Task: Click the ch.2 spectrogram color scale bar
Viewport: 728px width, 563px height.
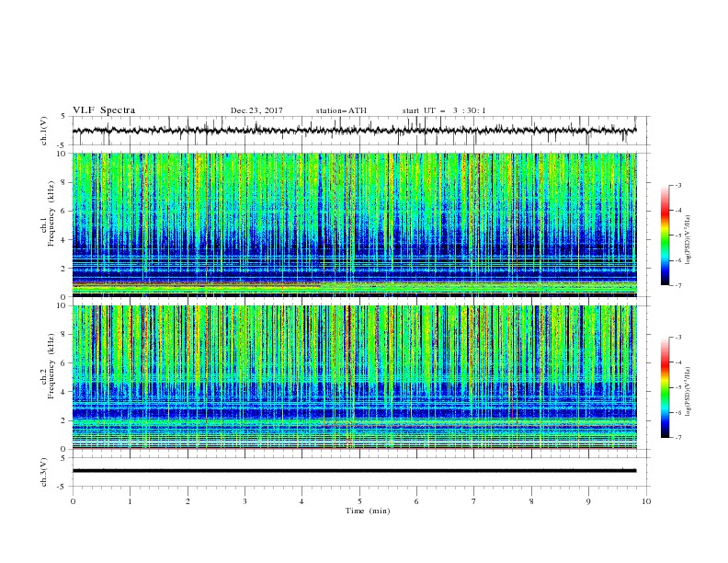Action: pyautogui.click(x=665, y=387)
